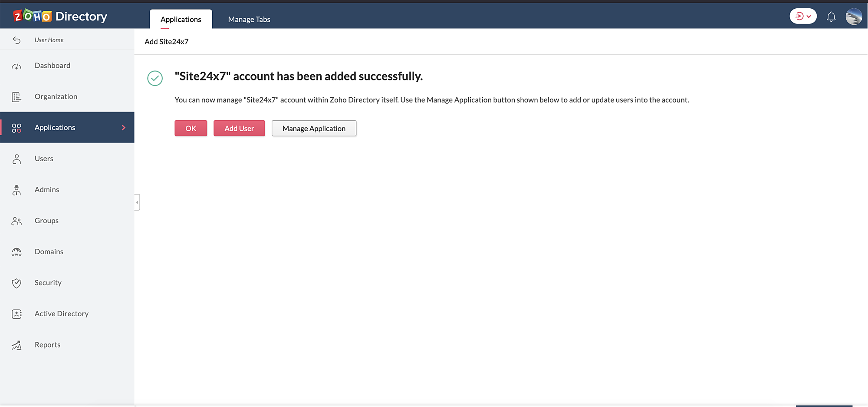This screenshot has height=407, width=868.
Task: Expand the Applications sidebar chevron
Action: point(123,128)
